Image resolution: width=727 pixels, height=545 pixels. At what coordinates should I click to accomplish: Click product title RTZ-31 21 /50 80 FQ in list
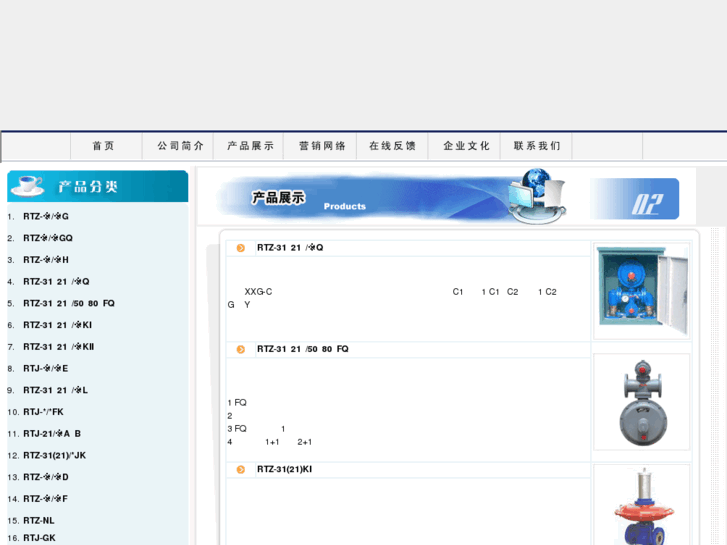coord(303,349)
